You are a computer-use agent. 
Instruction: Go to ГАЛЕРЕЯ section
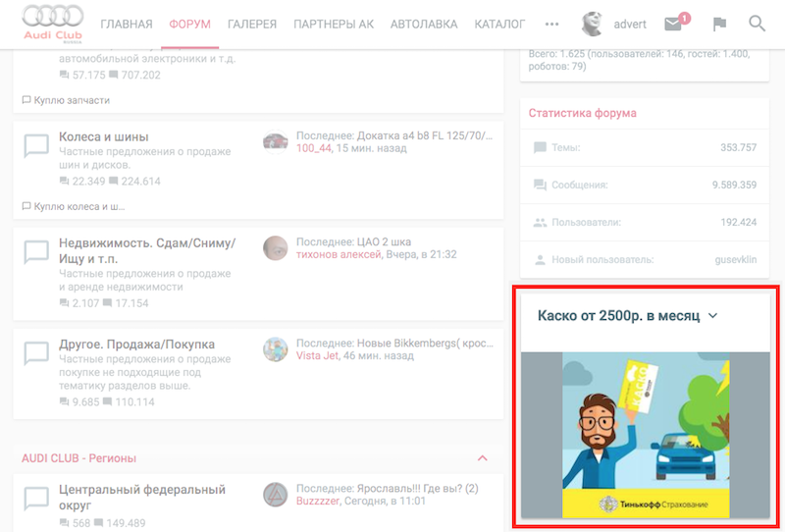pyautogui.click(x=252, y=24)
